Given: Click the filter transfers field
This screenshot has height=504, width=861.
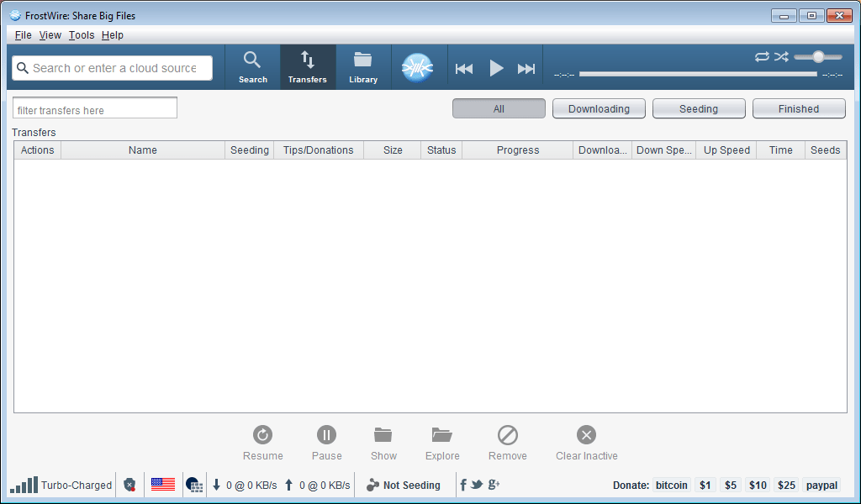Looking at the screenshot, I should [x=95, y=108].
